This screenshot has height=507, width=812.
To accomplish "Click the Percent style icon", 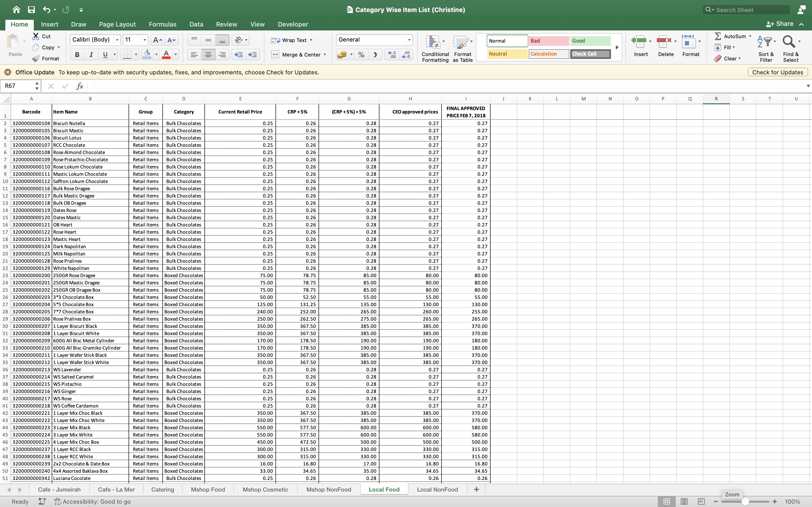I will click(x=361, y=55).
